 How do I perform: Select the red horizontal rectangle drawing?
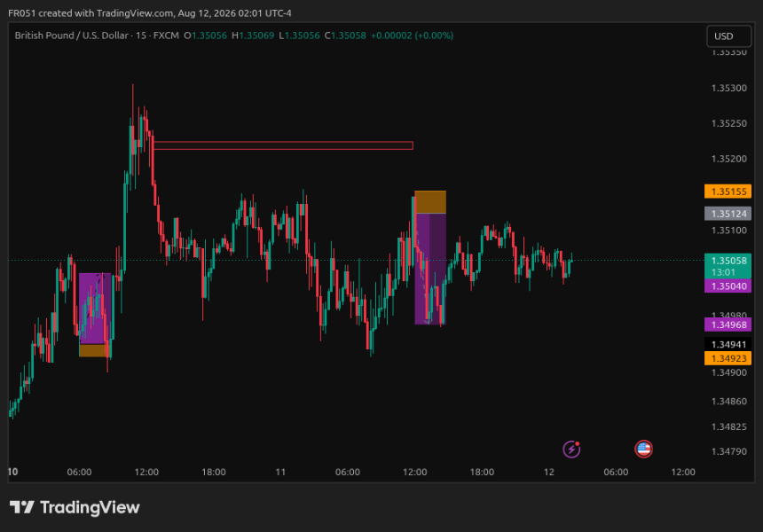coord(283,145)
